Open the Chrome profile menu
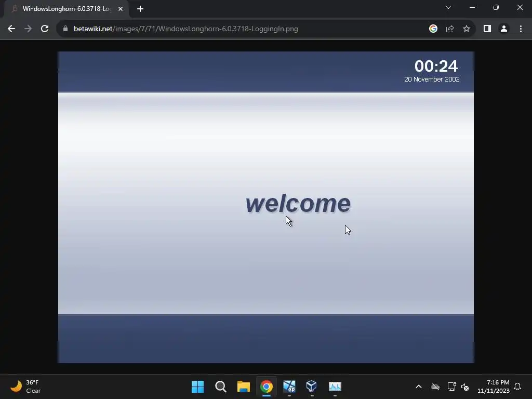Image resolution: width=532 pixels, height=399 pixels. coord(504,29)
